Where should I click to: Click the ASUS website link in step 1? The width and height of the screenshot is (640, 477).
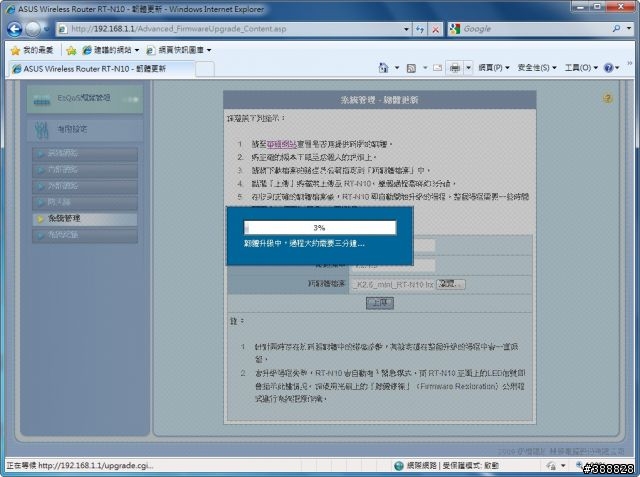pos(281,144)
